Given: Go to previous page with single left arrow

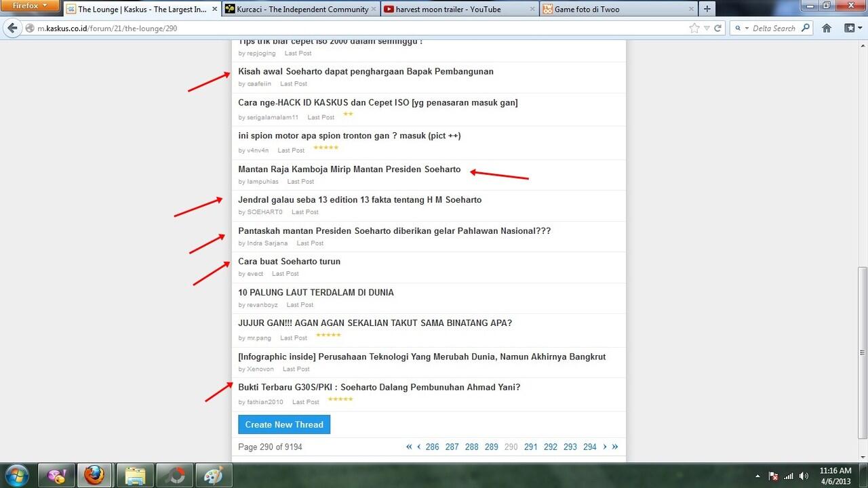Looking at the screenshot, I should pyautogui.click(x=419, y=447).
